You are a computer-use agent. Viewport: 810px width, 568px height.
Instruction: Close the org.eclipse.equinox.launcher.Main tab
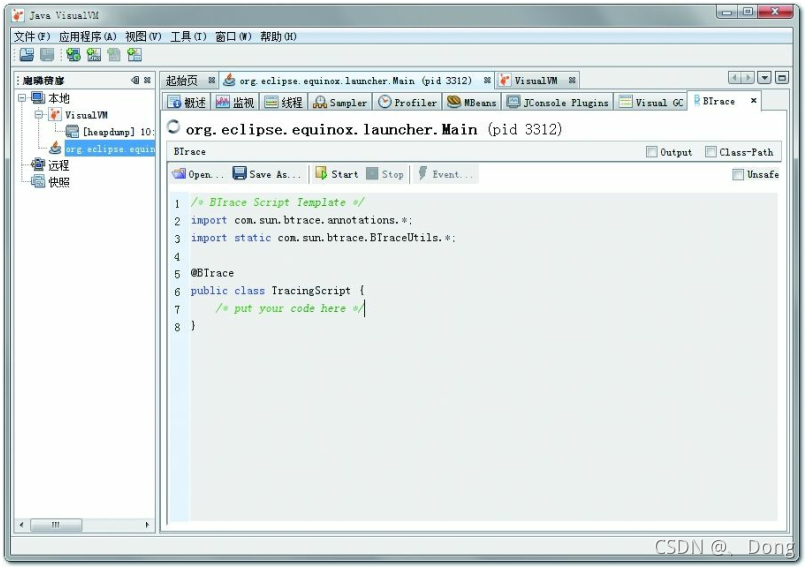coord(487,80)
